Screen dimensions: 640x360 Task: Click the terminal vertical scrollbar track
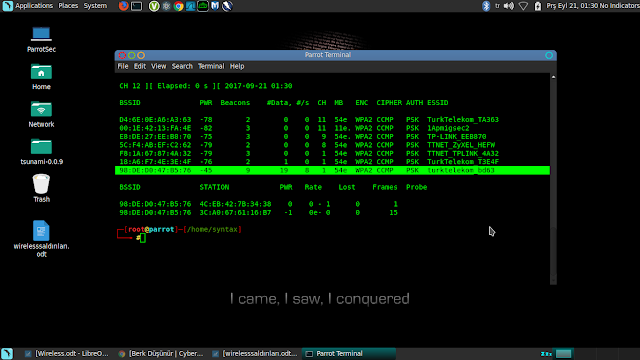(x=553, y=180)
